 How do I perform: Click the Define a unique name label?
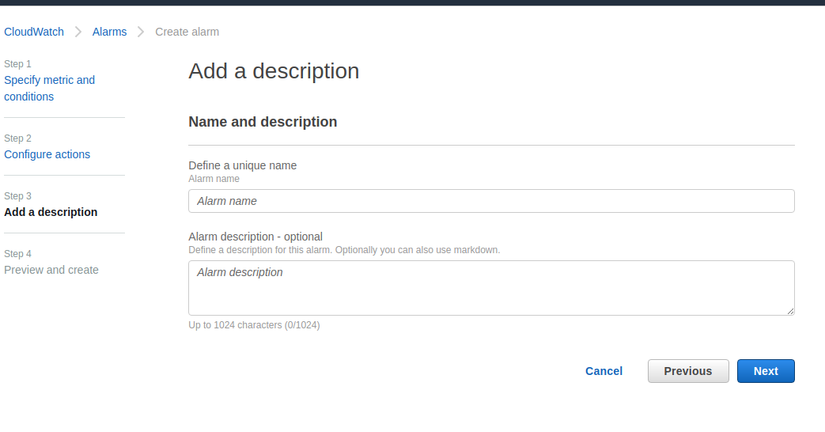coord(242,165)
